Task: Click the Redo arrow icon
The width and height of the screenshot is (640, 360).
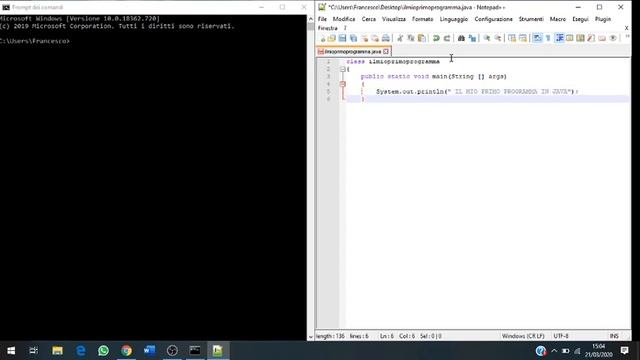Action: coord(447,38)
